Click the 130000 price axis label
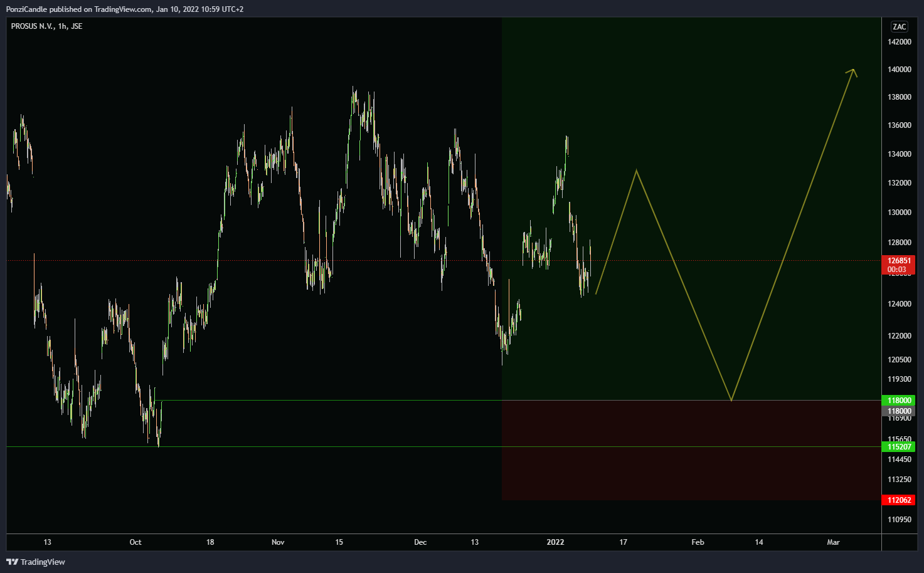 pos(899,213)
